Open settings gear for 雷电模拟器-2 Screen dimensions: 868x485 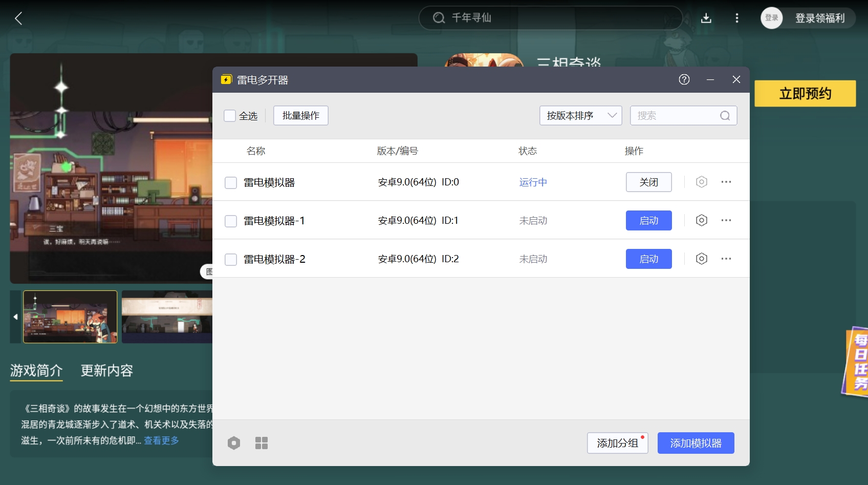click(x=702, y=259)
